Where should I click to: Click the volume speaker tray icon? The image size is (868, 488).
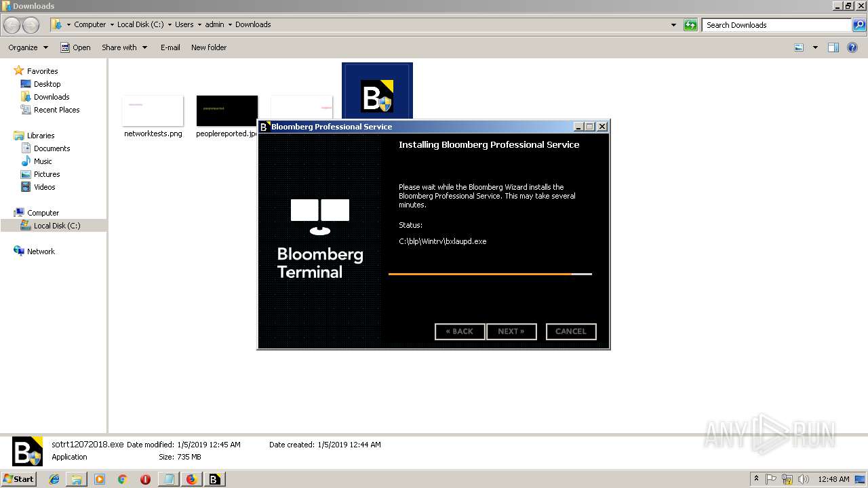click(x=804, y=479)
